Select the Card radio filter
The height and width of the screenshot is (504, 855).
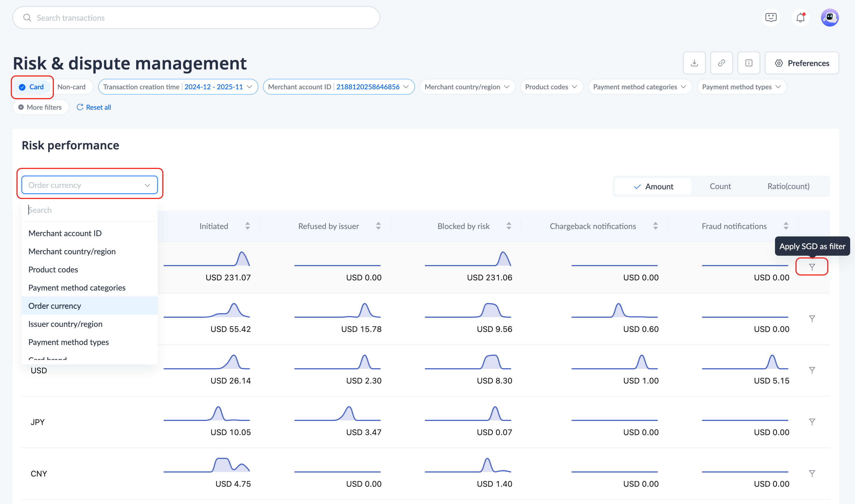pos(31,87)
